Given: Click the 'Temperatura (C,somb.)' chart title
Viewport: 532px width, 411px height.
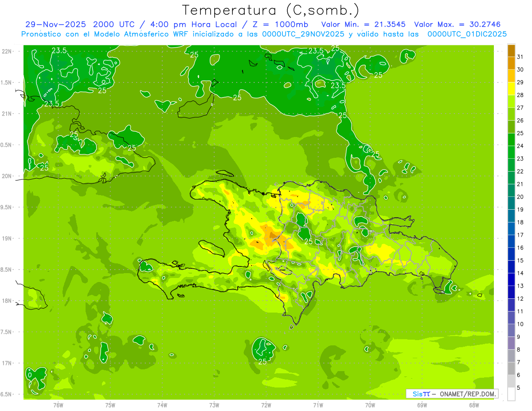Looking at the screenshot, I should click(270, 10).
